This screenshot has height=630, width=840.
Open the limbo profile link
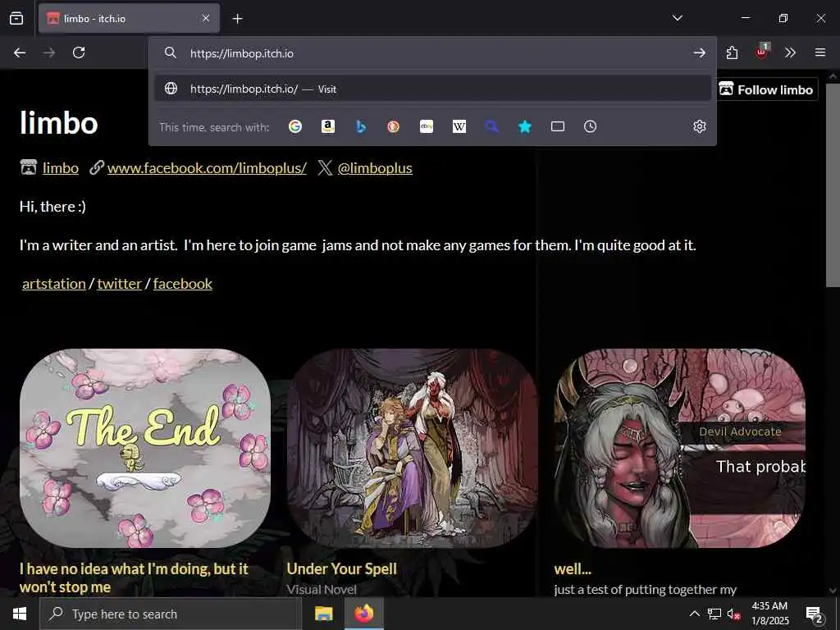[61, 168]
